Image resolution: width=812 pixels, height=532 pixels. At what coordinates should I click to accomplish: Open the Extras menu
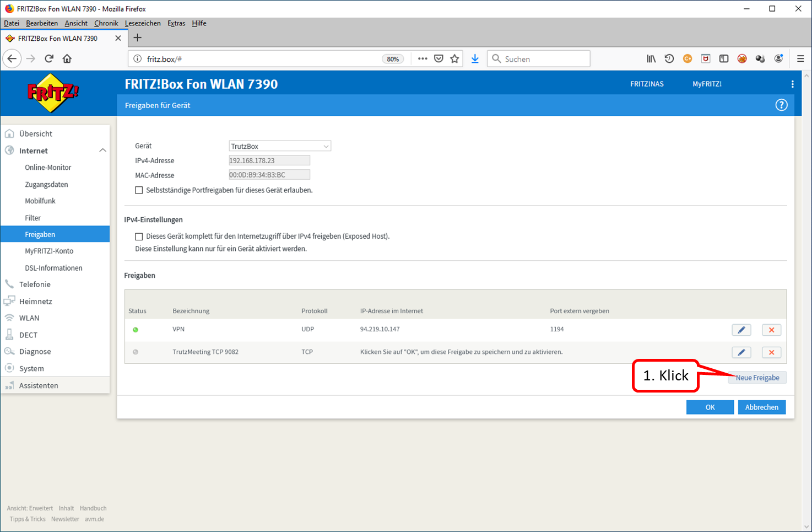pos(176,23)
